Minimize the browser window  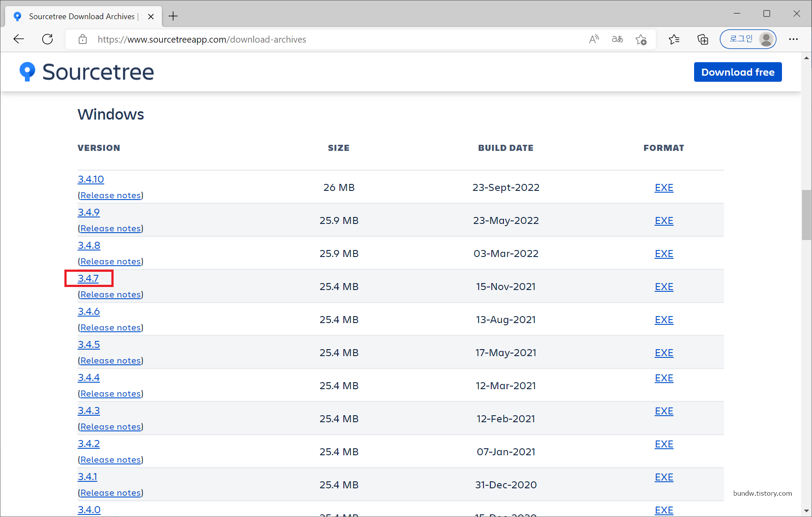tap(737, 13)
